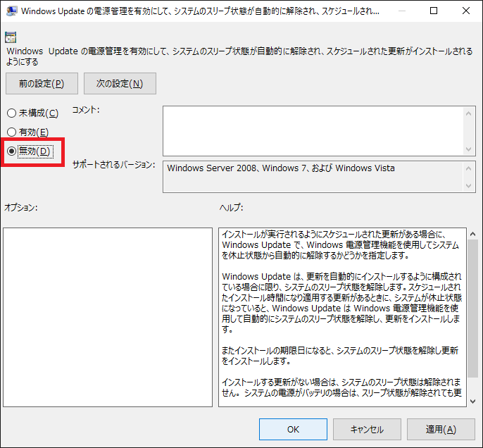This screenshot has width=483, height=448.
Task: Go to previous setting with 前の設定 button
Action: pos(42,83)
